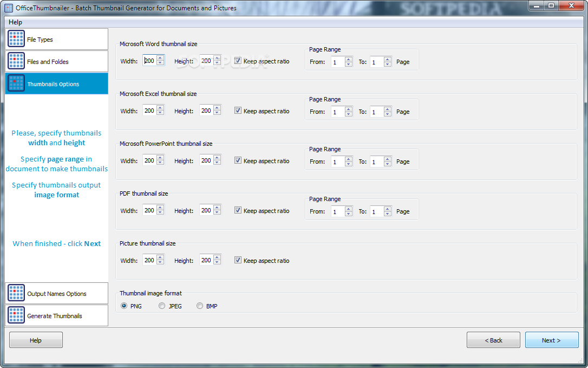Click the Microsoft PowerPoint Height input field

pos(207,160)
